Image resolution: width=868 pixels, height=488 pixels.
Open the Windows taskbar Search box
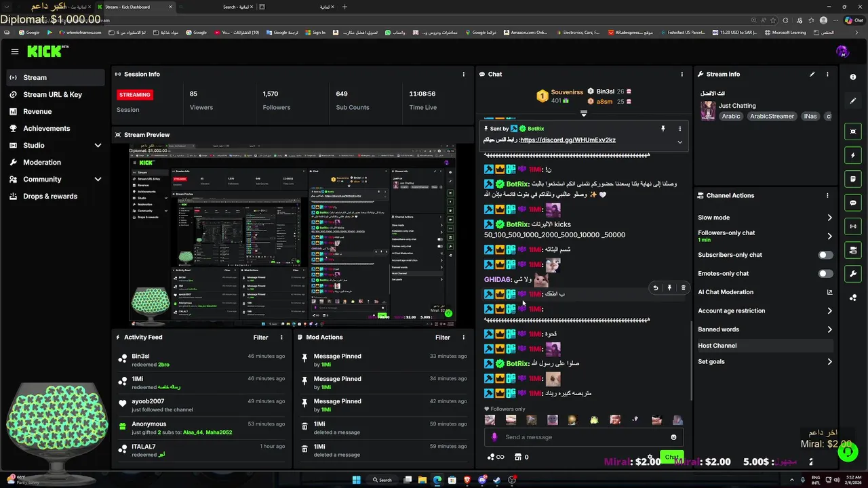coord(382,480)
